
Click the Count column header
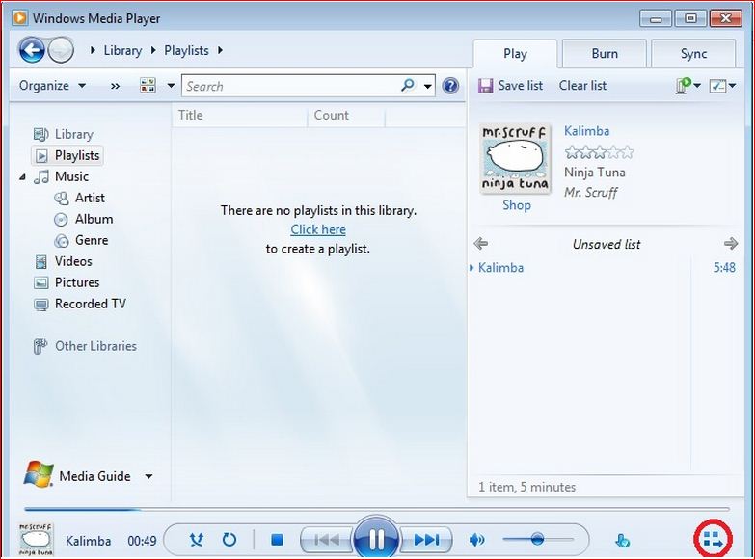tap(346, 116)
